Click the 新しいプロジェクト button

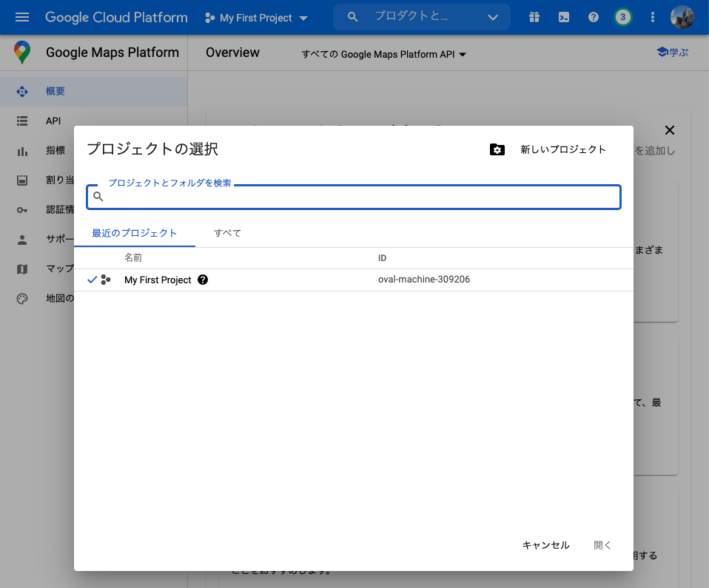pyautogui.click(x=562, y=149)
